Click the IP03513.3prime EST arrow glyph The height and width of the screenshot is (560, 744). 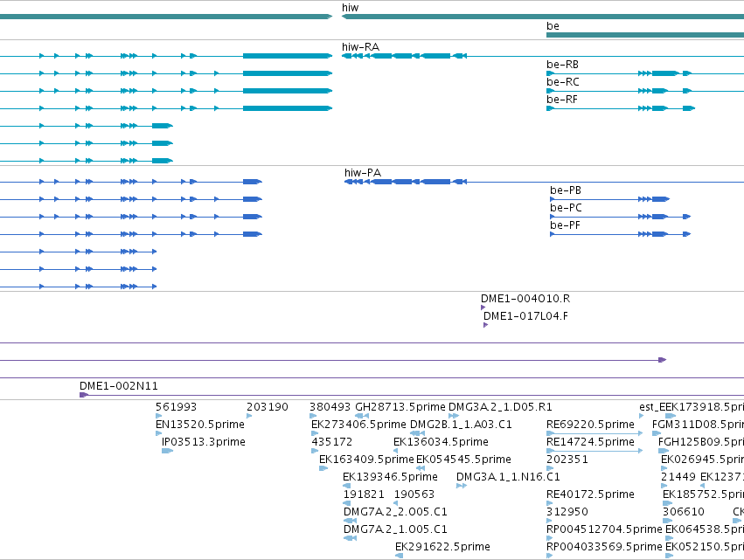[x=167, y=451]
